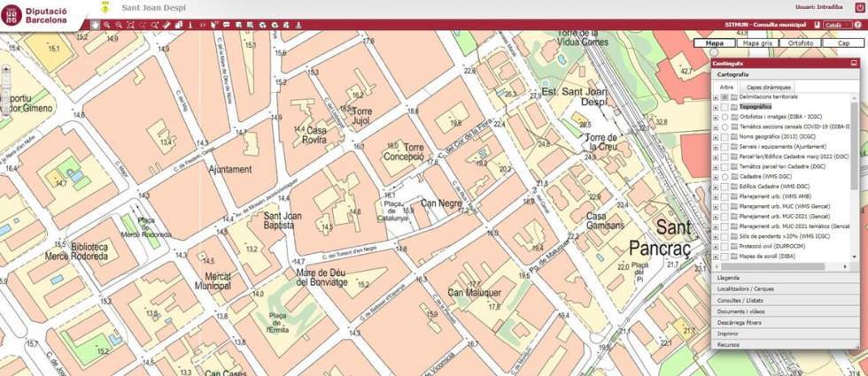The width and height of the screenshot is (868, 376).
Task: Switch base map to Ortofoto
Action: click(800, 42)
